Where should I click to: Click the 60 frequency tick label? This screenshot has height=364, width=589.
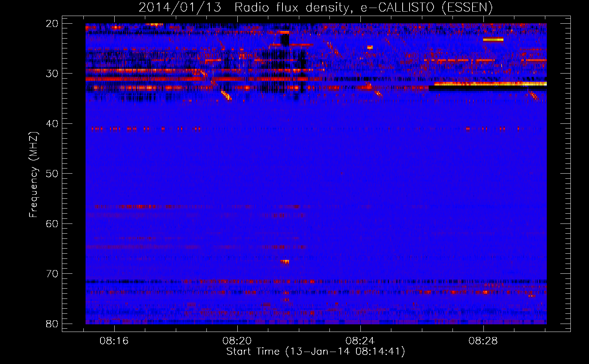[x=52, y=224]
